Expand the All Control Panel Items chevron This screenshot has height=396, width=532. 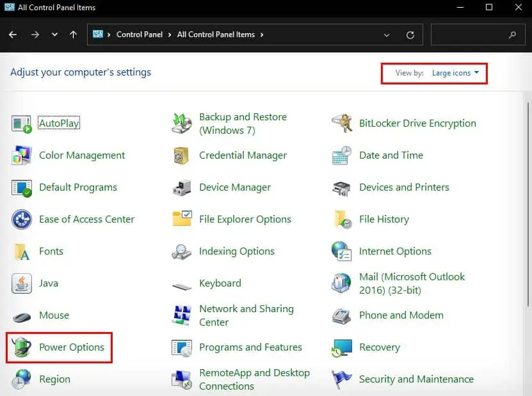pos(262,35)
